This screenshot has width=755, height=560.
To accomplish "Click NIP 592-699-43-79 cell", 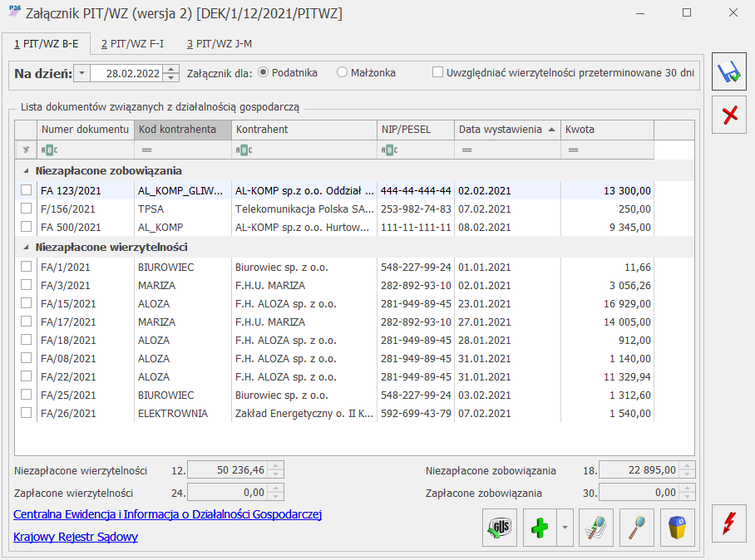I will pos(416,413).
